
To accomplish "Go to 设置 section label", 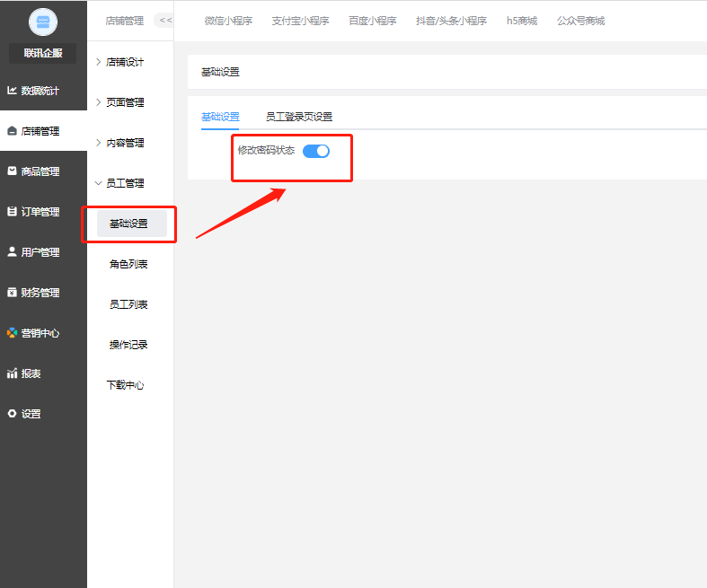I will (31, 414).
